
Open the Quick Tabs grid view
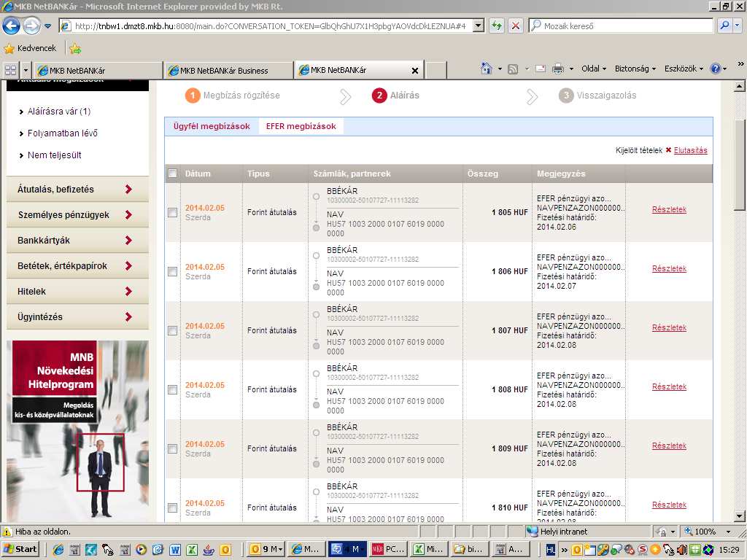tap(10, 70)
